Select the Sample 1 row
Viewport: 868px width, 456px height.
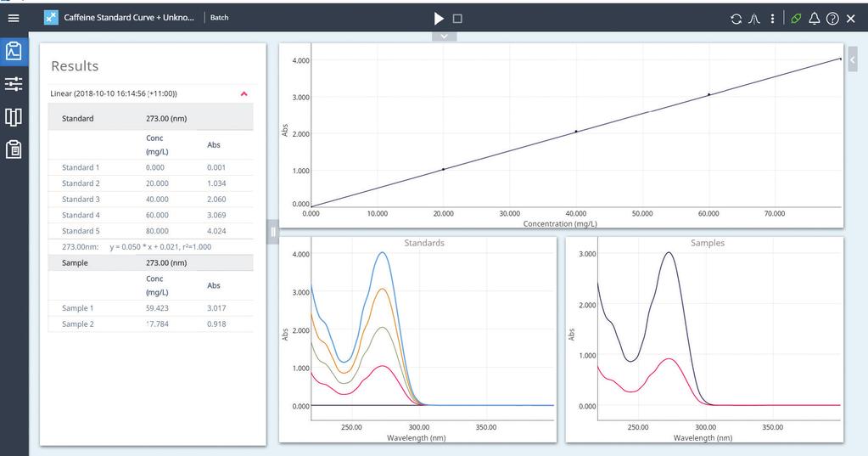point(150,308)
